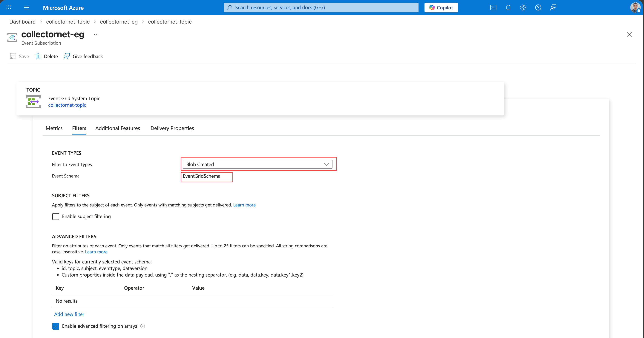Expand the Filter to Event Types dropdown
The height and width of the screenshot is (338, 644).
coord(257,164)
